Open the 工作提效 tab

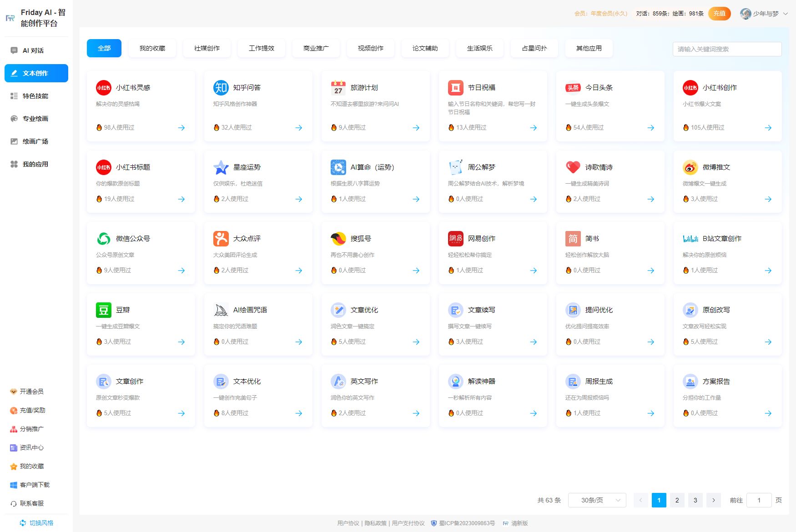click(262, 48)
